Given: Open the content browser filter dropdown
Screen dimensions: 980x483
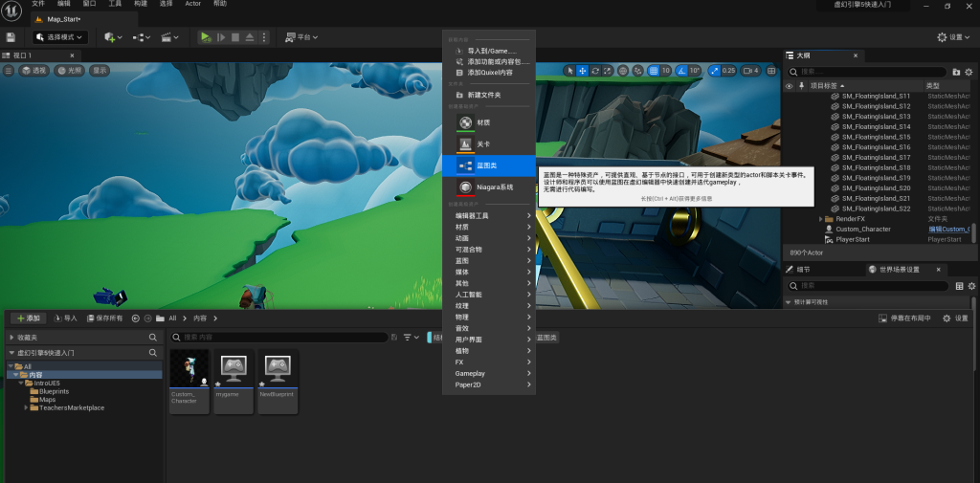Looking at the screenshot, I should click(412, 338).
